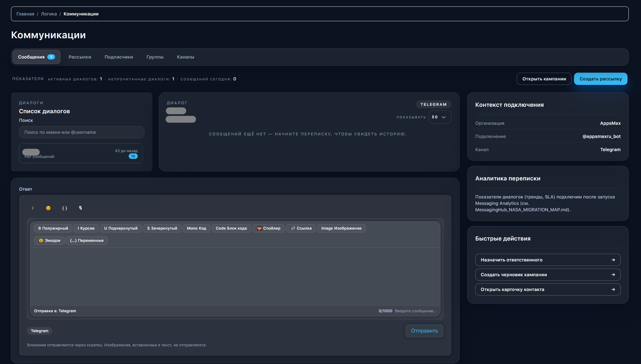Click the paperclip attachment icon
This screenshot has width=641, height=364.
(33, 208)
